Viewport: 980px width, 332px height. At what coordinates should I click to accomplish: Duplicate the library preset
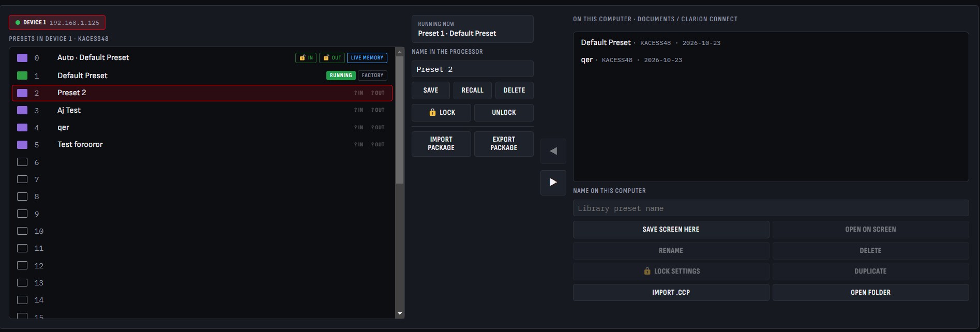pos(871,271)
